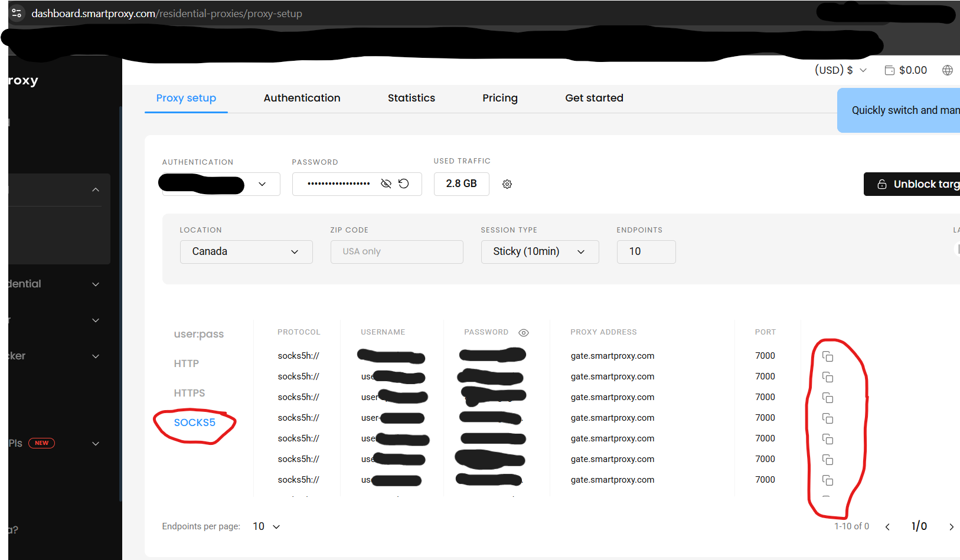The height and width of the screenshot is (560, 960).
Task: Click the ZIP code input field
Action: point(396,251)
